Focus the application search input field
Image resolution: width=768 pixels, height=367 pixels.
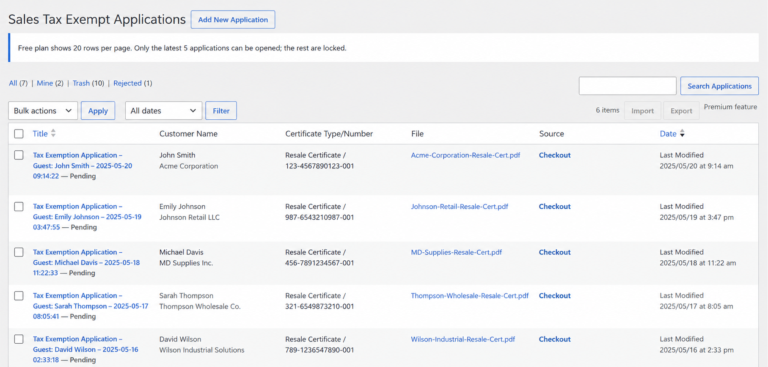pos(627,86)
